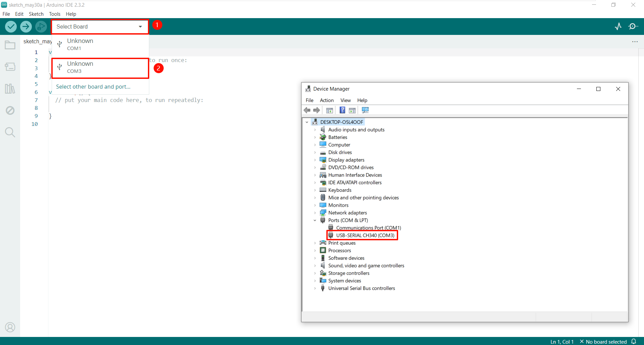Select the Keyboards tree item

click(x=340, y=190)
